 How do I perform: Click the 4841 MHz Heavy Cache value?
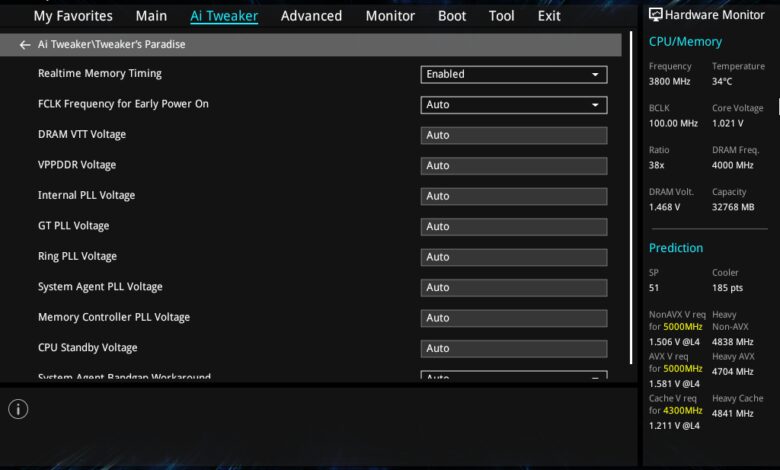pyautogui.click(x=733, y=414)
